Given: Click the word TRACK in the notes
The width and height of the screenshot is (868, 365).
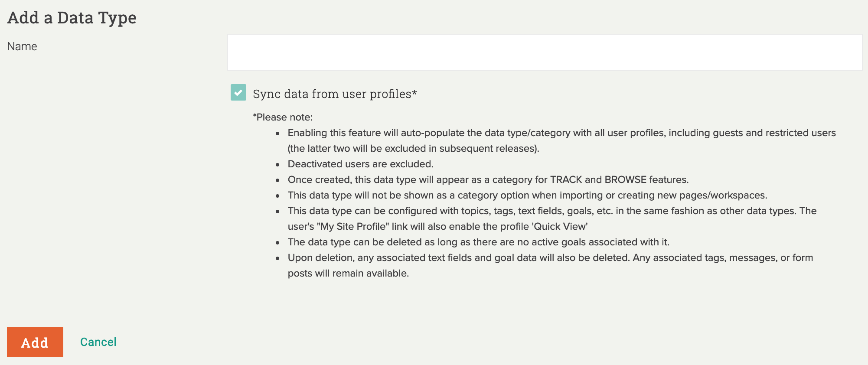Looking at the screenshot, I should click(566, 180).
